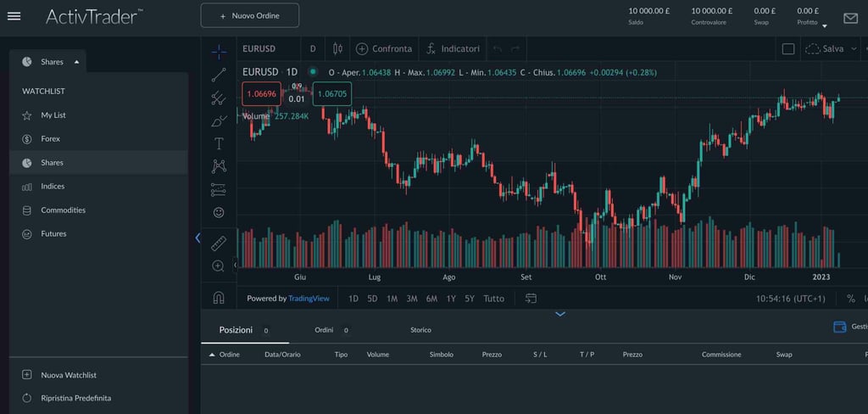Viewport: 868px width, 414px height.
Task: Select the Text annotation tool
Action: [x=219, y=143]
